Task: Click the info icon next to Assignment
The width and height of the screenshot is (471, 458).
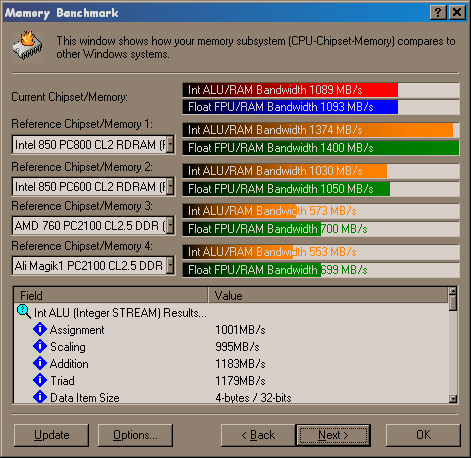Action: point(40,329)
